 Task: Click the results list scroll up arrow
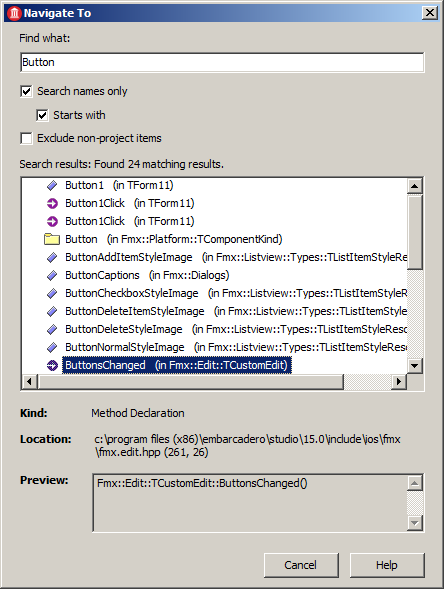coord(415,186)
